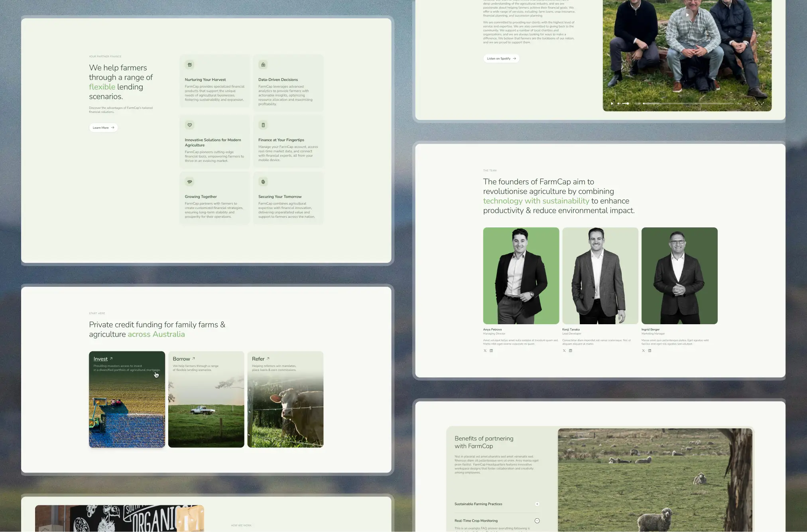Screen dimensions: 807x532
Task: Click the Nurturing Your Harvest heading
Action: click(x=205, y=80)
